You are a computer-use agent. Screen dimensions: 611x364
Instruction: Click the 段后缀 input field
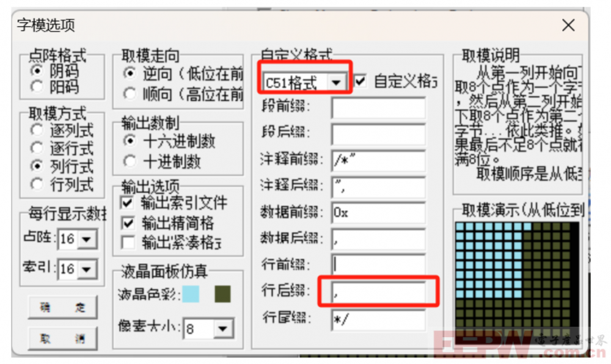pos(378,134)
